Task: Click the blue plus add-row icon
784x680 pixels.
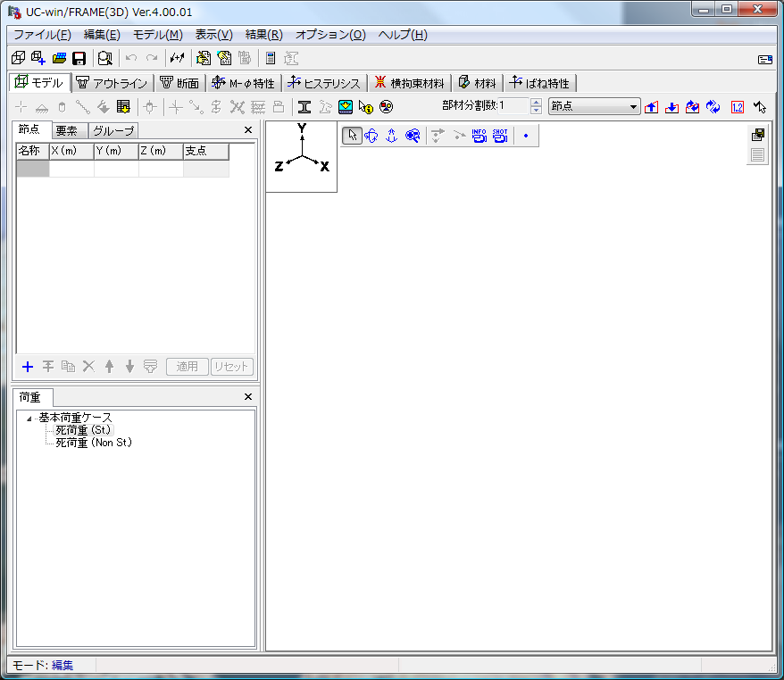Action: pyautogui.click(x=27, y=367)
